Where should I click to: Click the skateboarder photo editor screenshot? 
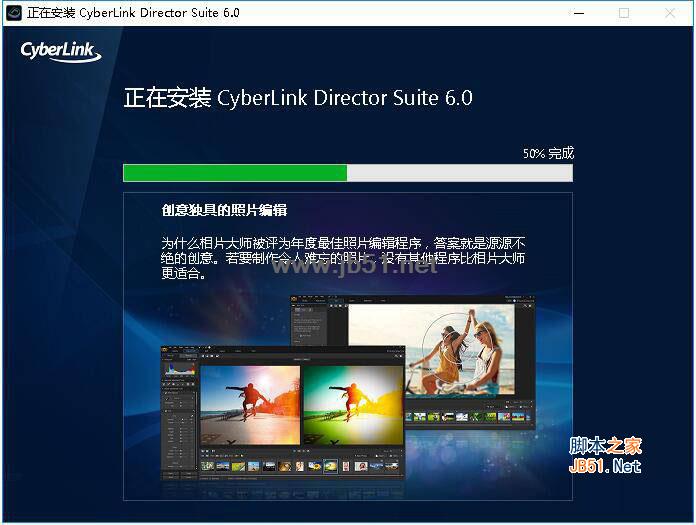pos(283,412)
